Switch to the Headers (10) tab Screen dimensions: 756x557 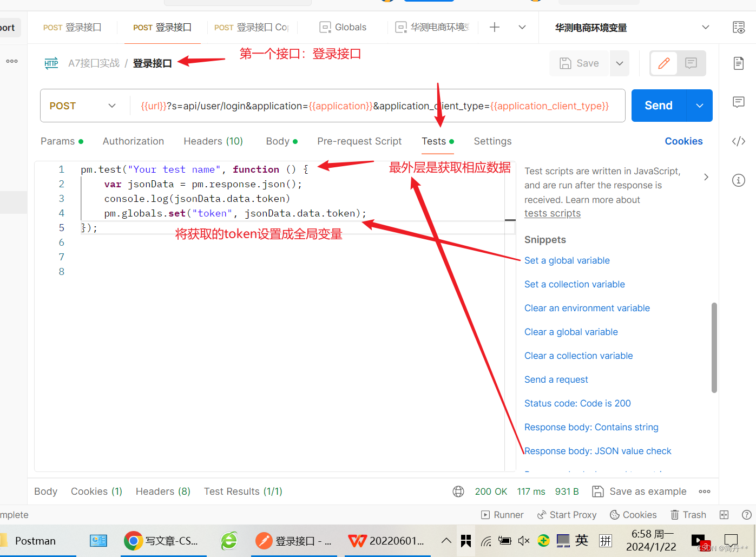click(x=213, y=141)
